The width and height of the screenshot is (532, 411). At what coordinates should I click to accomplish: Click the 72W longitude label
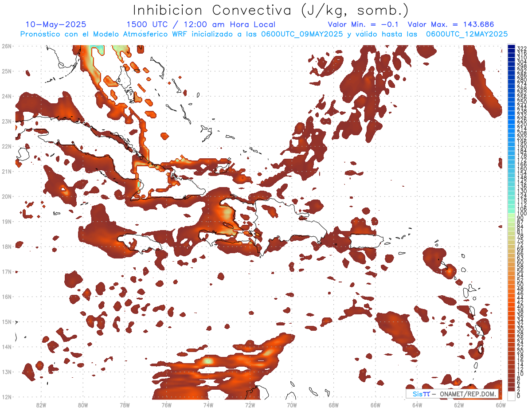pos(250,405)
